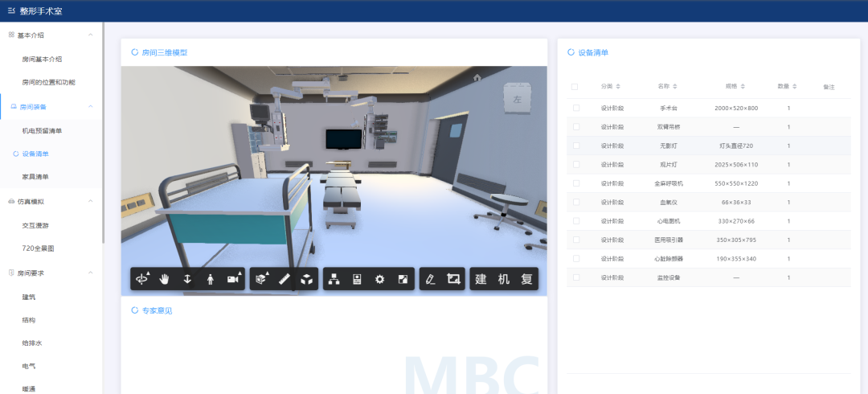Image resolution: width=868 pixels, height=394 pixels.
Task: Click the refresh icon beside 房间三维模型
Action: coord(134,52)
